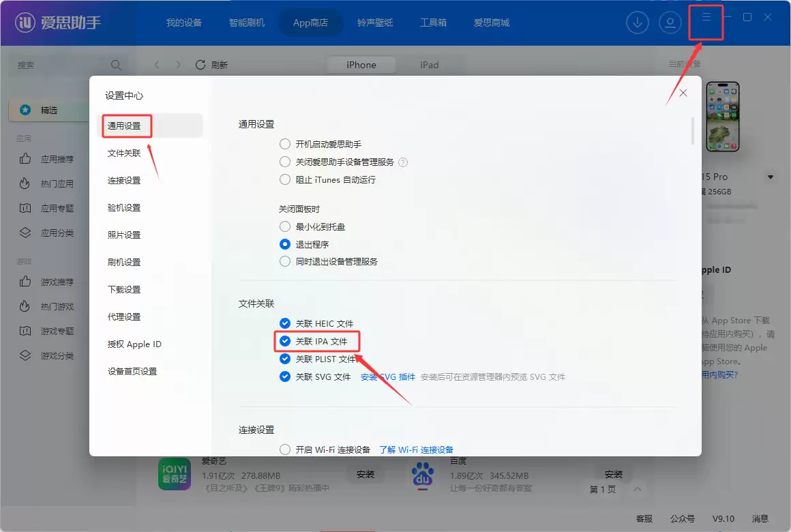Image resolution: width=791 pixels, height=532 pixels.
Task: Uncheck 关联 PLIST 文件 checkbox
Action: click(x=285, y=359)
